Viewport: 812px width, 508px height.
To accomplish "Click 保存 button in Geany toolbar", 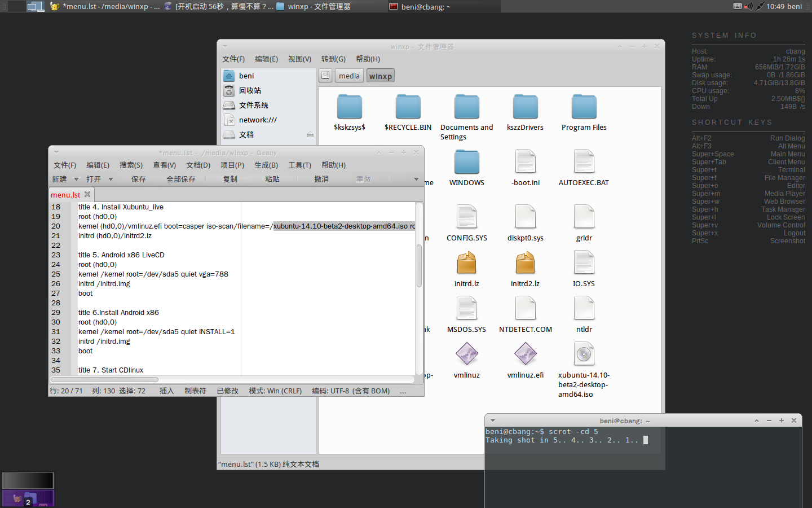I will (139, 179).
